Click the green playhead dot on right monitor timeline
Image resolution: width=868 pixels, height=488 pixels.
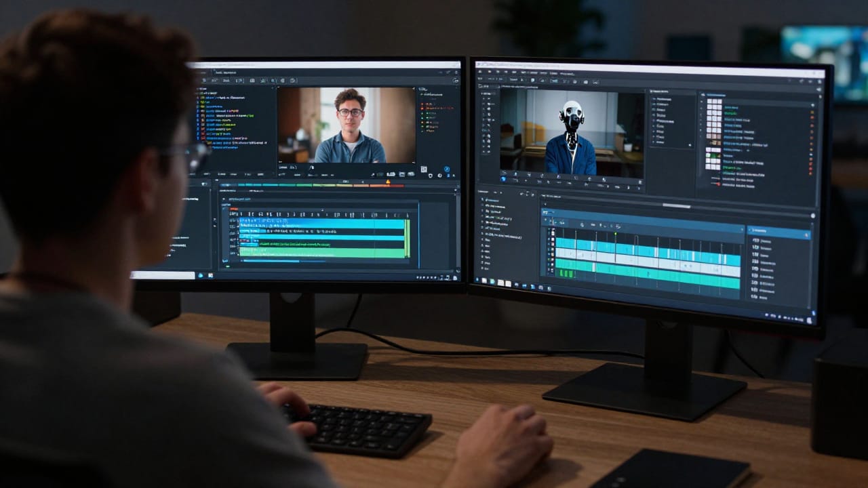pos(615,233)
